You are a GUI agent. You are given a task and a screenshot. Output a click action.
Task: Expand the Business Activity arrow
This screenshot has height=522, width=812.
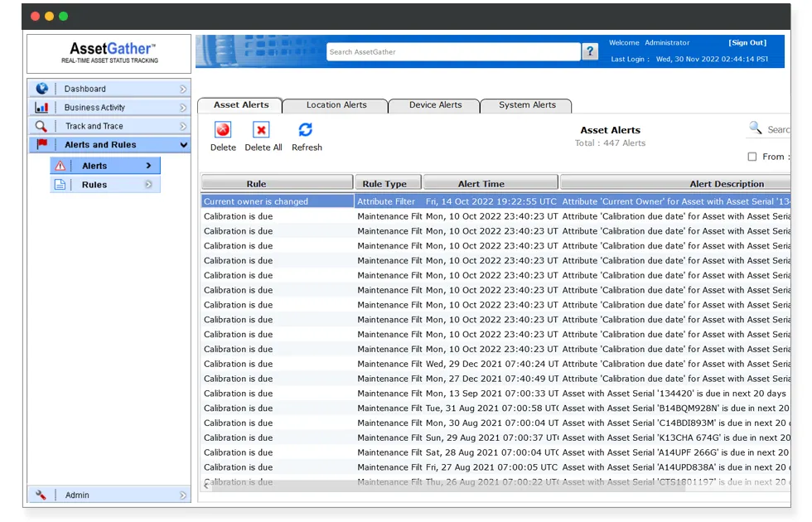(x=183, y=108)
